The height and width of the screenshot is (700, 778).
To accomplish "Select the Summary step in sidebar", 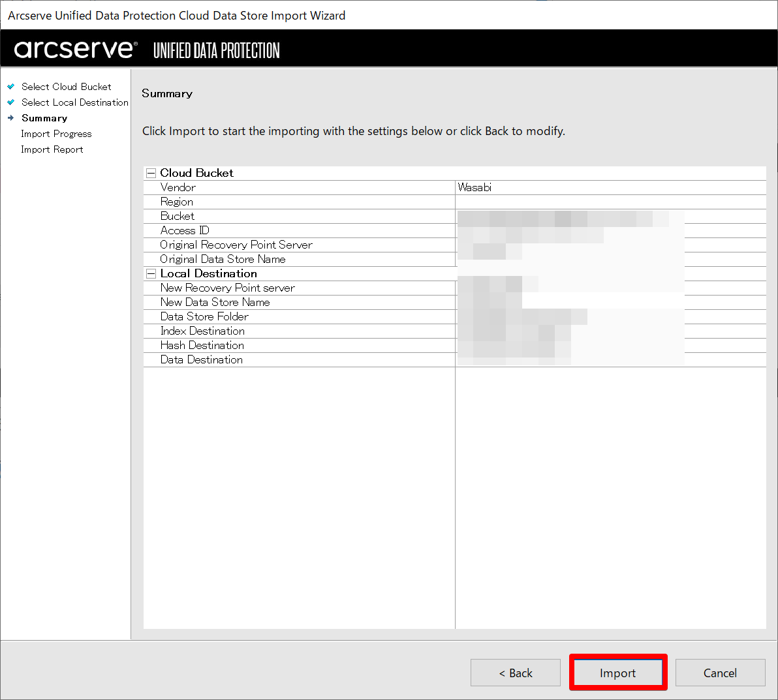I will click(44, 118).
